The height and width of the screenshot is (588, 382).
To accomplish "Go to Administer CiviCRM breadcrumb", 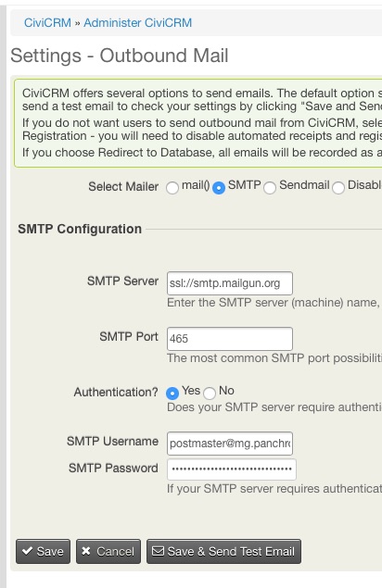I will [x=137, y=22].
